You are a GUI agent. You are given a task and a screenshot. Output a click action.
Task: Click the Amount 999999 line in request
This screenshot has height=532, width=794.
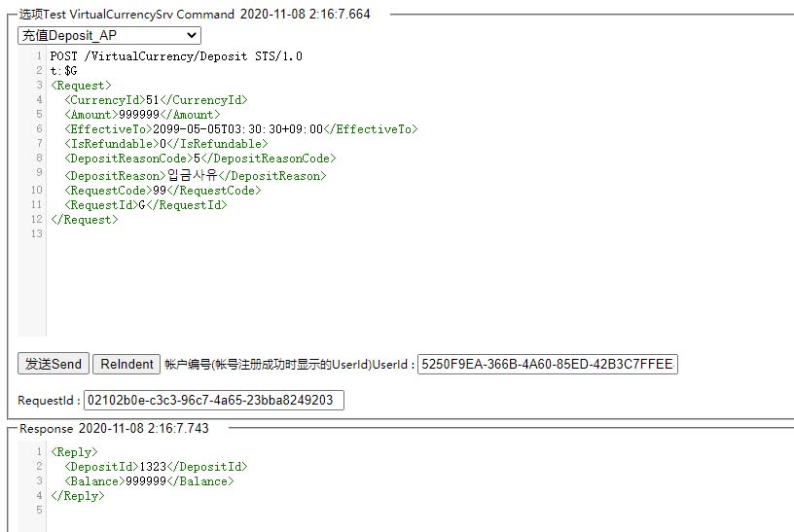pyautogui.click(x=142, y=115)
